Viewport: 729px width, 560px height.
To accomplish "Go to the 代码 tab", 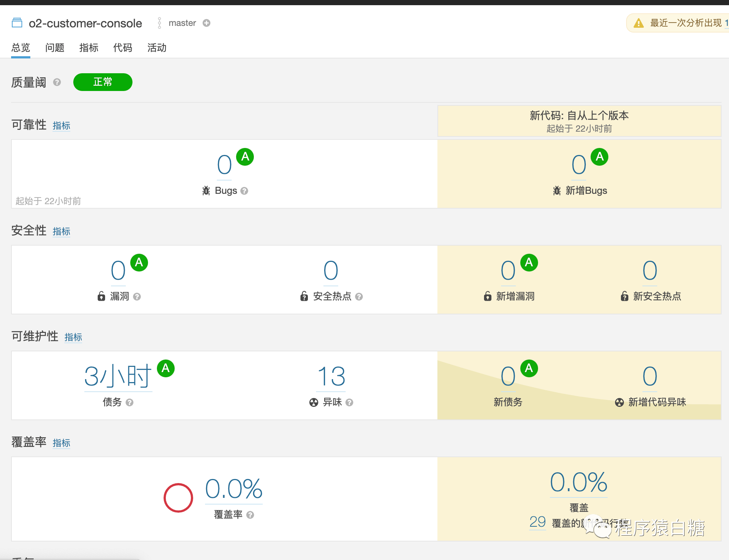I will click(123, 48).
